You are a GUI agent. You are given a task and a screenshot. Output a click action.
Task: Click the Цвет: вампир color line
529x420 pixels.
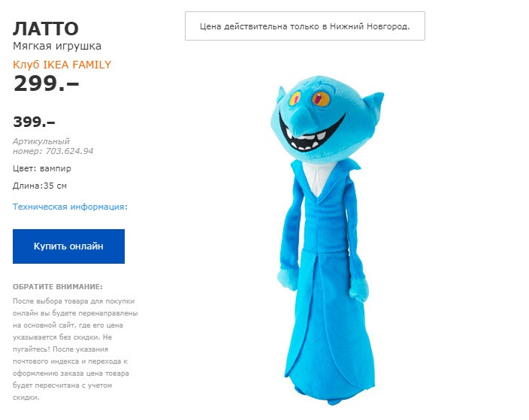click(x=42, y=168)
